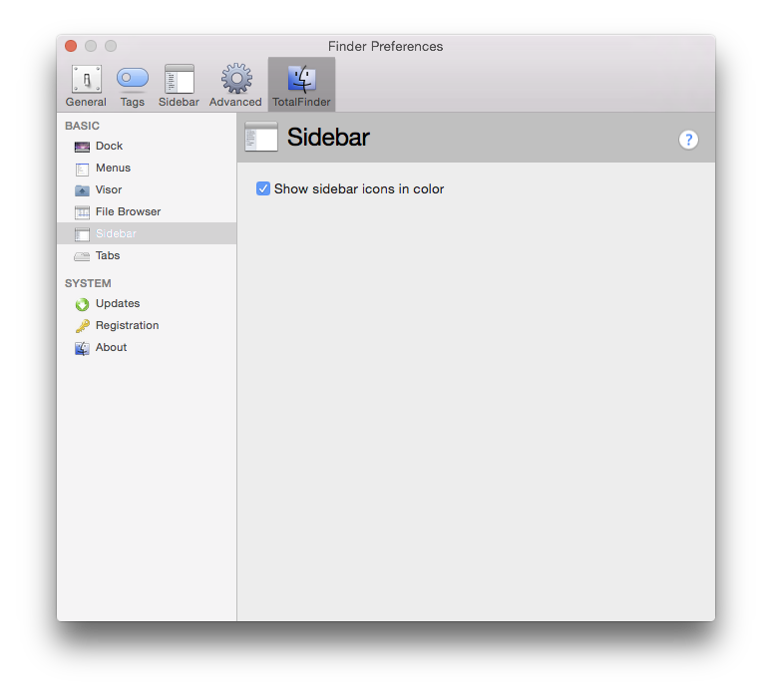The width and height of the screenshot is (772, 700).
Task: Open the Registration label under SYSTEM
Action: 127,325
